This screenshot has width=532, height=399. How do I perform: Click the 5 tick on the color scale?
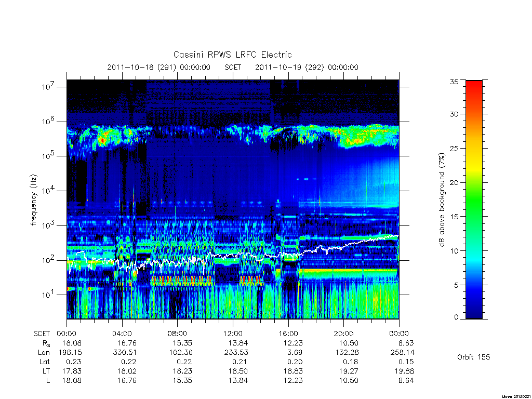pyautogui.click(x=456, y=285)
